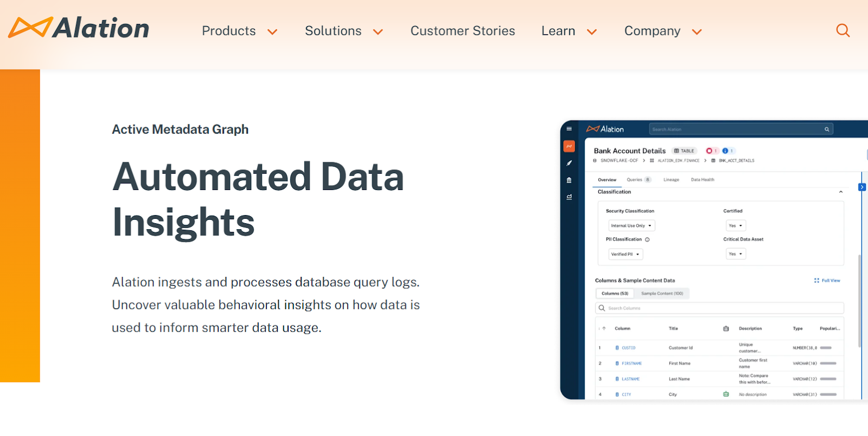Screen dimensions: 868x436
Task: Click the PII Classification info icon
Action: click(647, 239)
